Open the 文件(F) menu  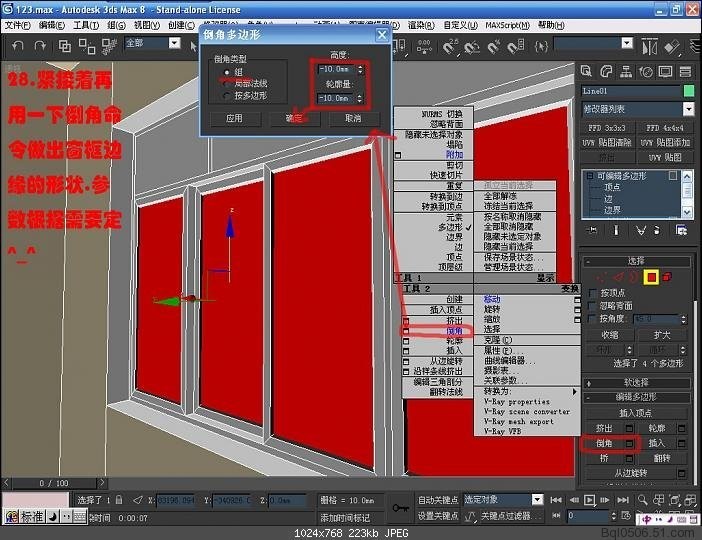pyautogui.click(x=17, y=26)
